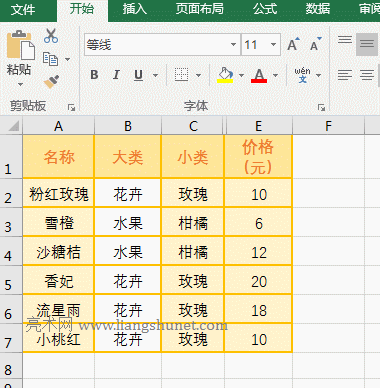The image size is (380, 388).
Task: Switch to the 插入 (Insert) tab
Action: (135, 9)
